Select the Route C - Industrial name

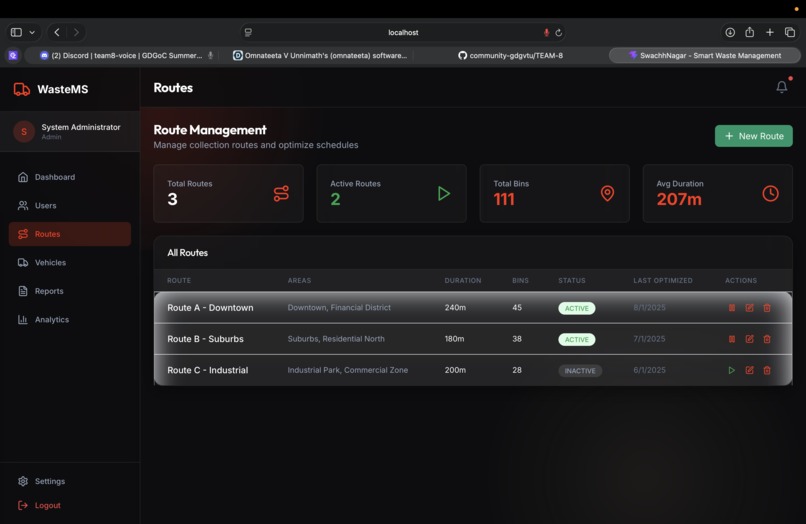(x=208, y=370)
